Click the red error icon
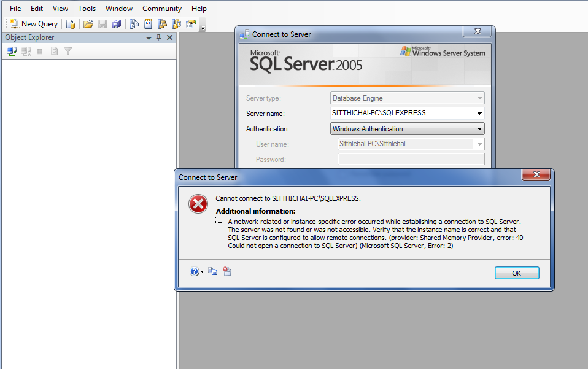 pyautogui.click(x=198, y=204)
